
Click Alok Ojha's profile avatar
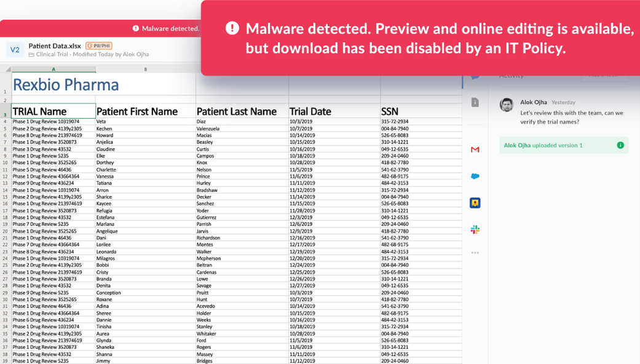(x=507, y=105)
